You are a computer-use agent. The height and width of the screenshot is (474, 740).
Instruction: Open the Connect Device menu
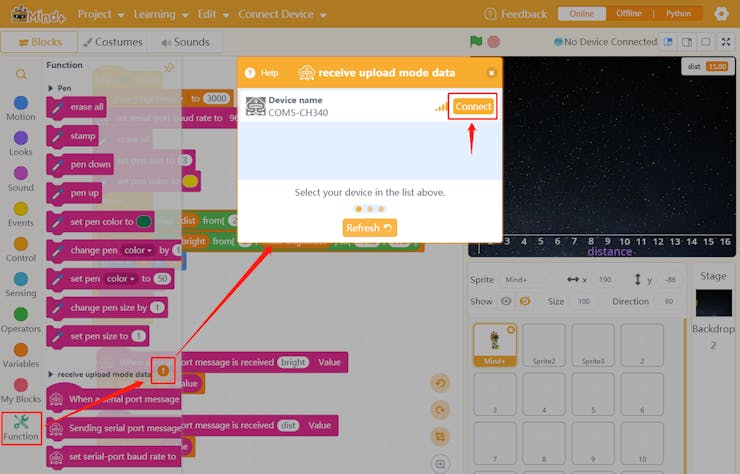[x=282, y=14]
